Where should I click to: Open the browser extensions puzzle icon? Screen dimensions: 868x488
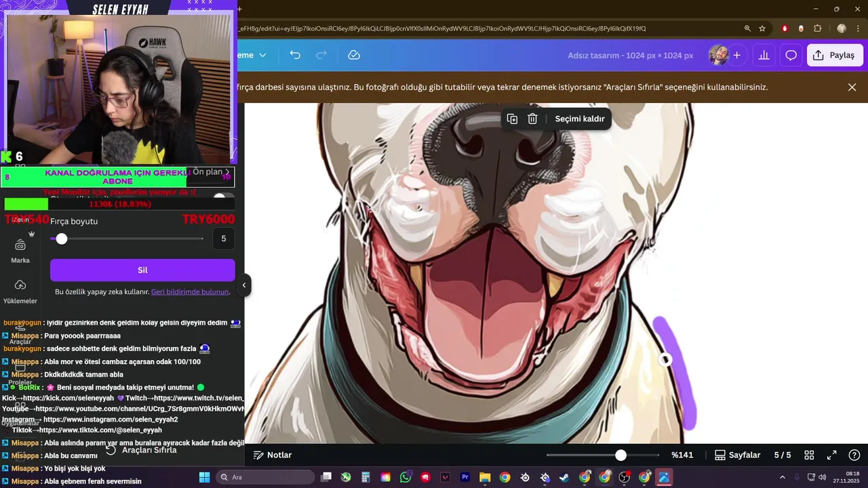(x=817, y=28)
